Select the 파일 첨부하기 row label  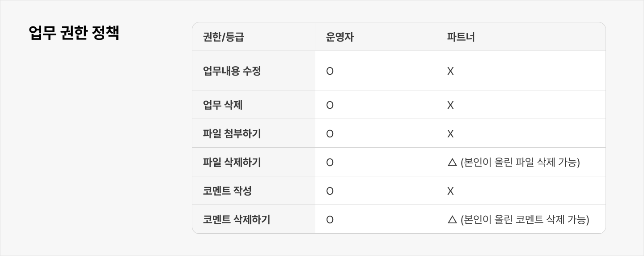point(232,134)
